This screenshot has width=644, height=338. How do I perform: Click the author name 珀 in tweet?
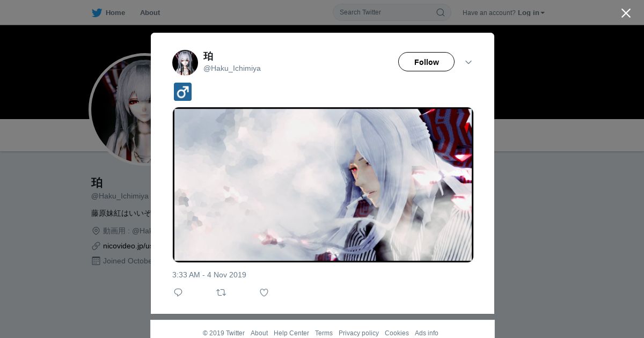point(208,56)
